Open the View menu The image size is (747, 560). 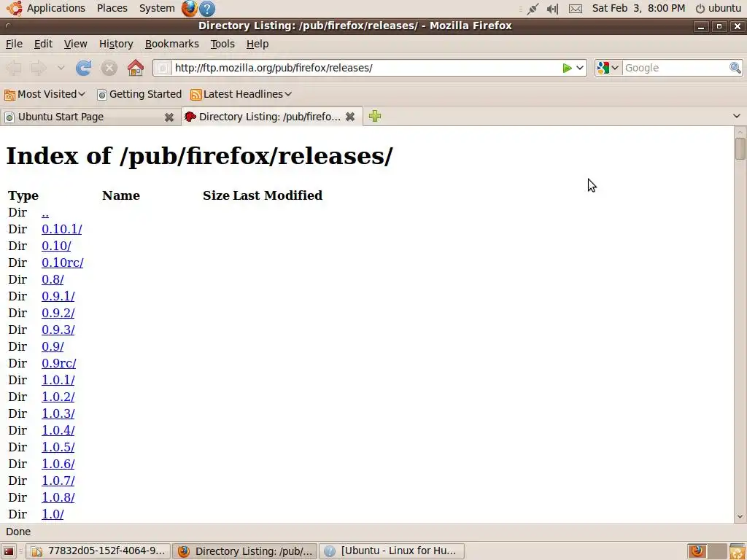click(75, 44)
